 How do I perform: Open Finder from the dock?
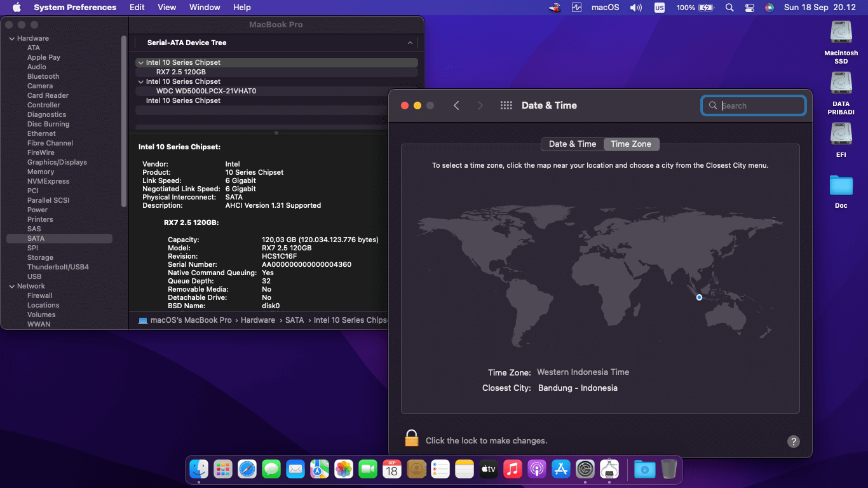[x=199, y=470]
